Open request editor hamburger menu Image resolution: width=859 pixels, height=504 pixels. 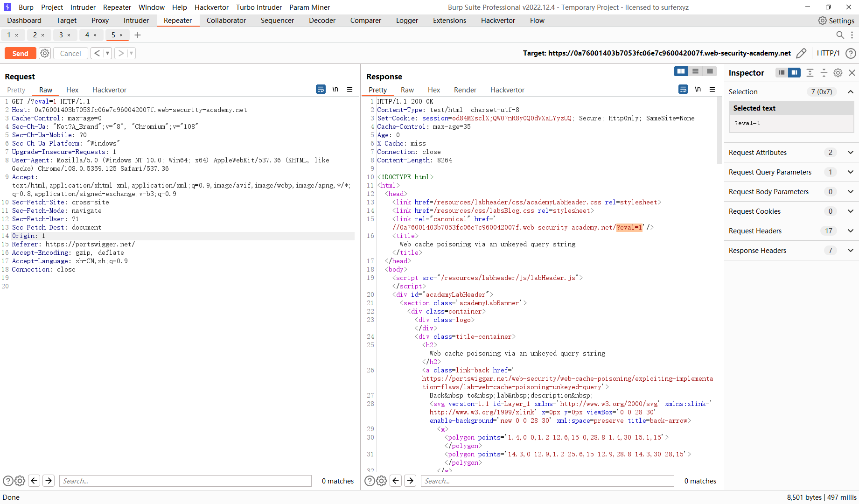[349, 89]
